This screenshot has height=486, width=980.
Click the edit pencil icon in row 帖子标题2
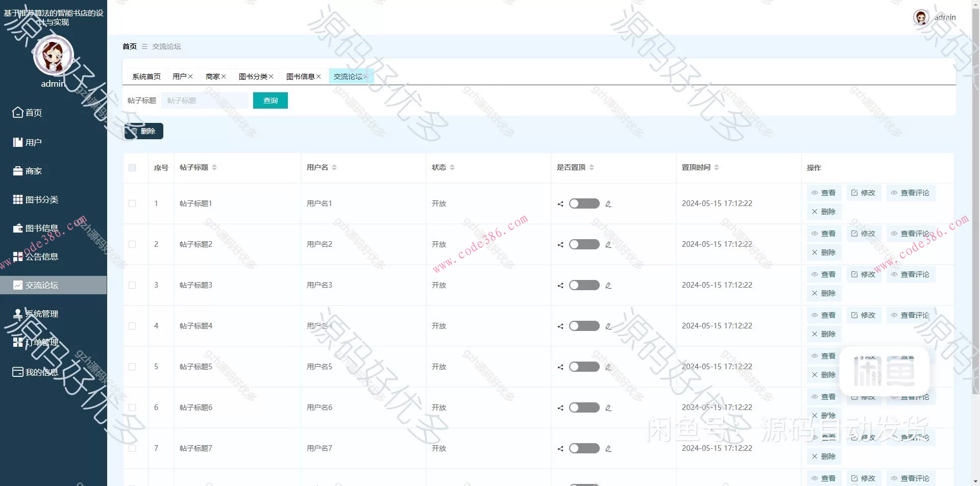608,245
